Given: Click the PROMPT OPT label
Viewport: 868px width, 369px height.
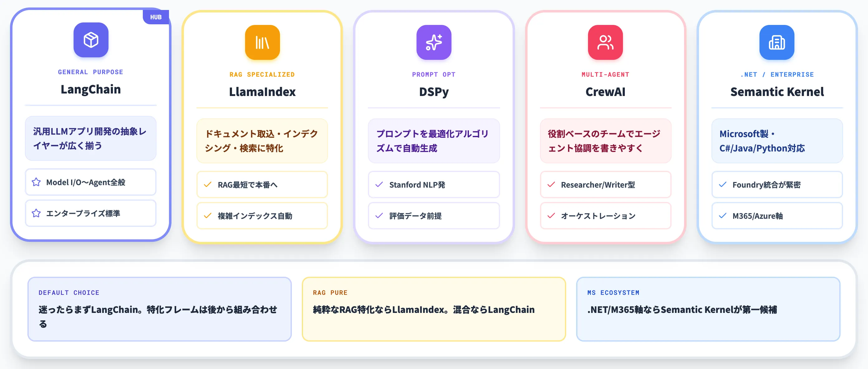Looking at the screenshot, I should pyautogui.click(x=434, y=74).
